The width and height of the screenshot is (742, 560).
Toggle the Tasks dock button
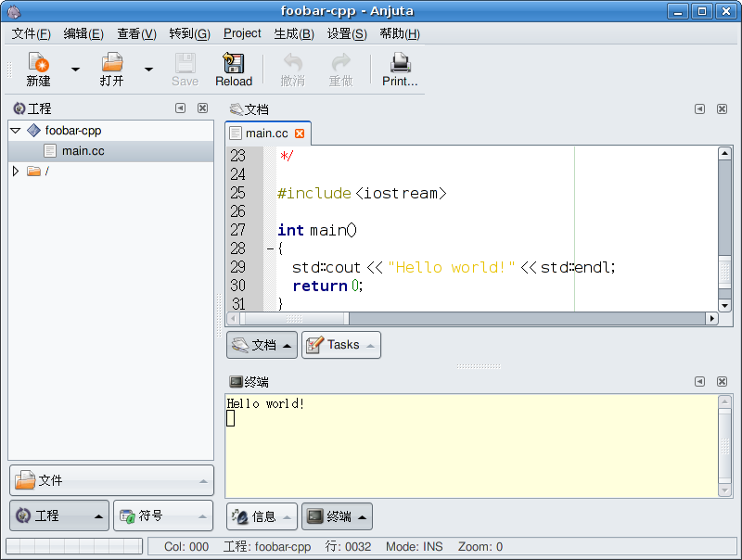[x=340, y=345]
